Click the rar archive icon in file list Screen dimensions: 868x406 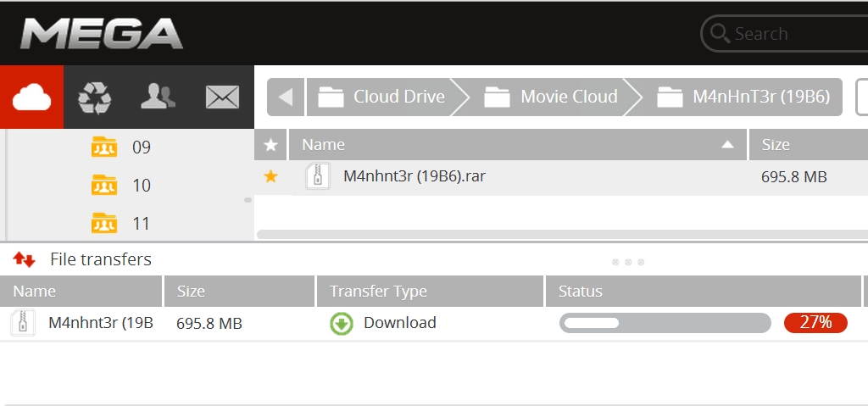[x=318, y=176]
